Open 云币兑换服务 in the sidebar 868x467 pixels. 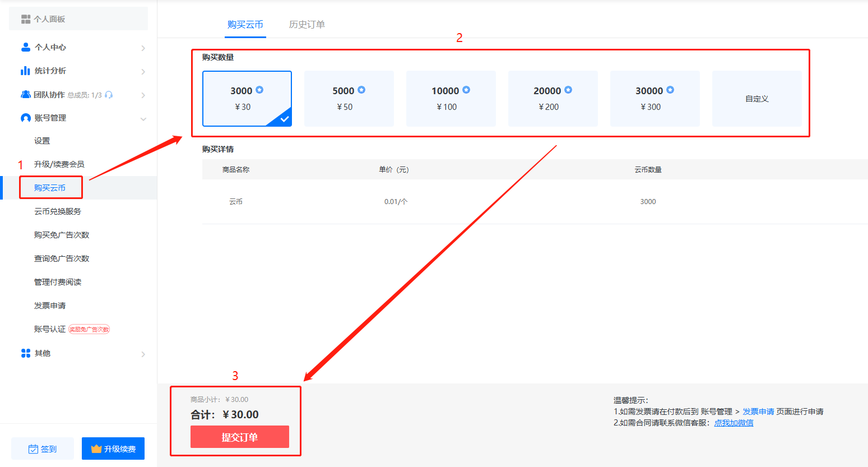(x=58, y=211)
